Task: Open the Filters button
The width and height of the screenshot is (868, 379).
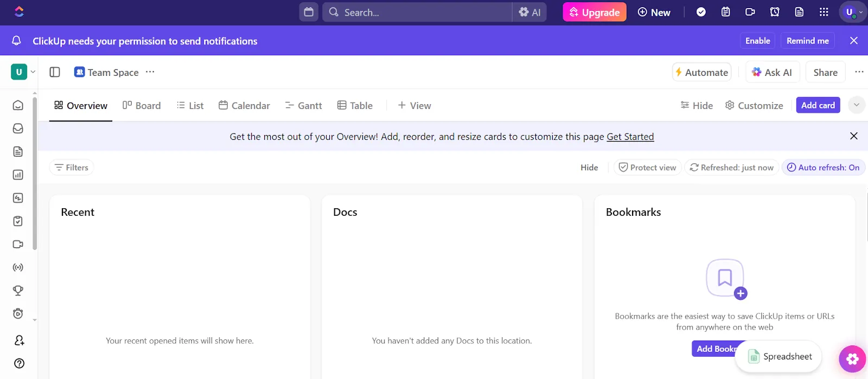Action: (x=72, y=168)
